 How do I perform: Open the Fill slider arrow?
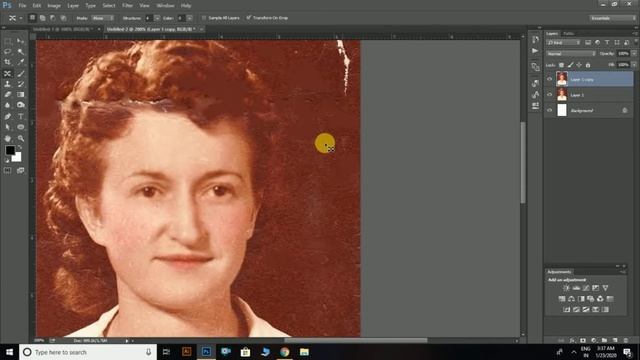pos(634,65)
